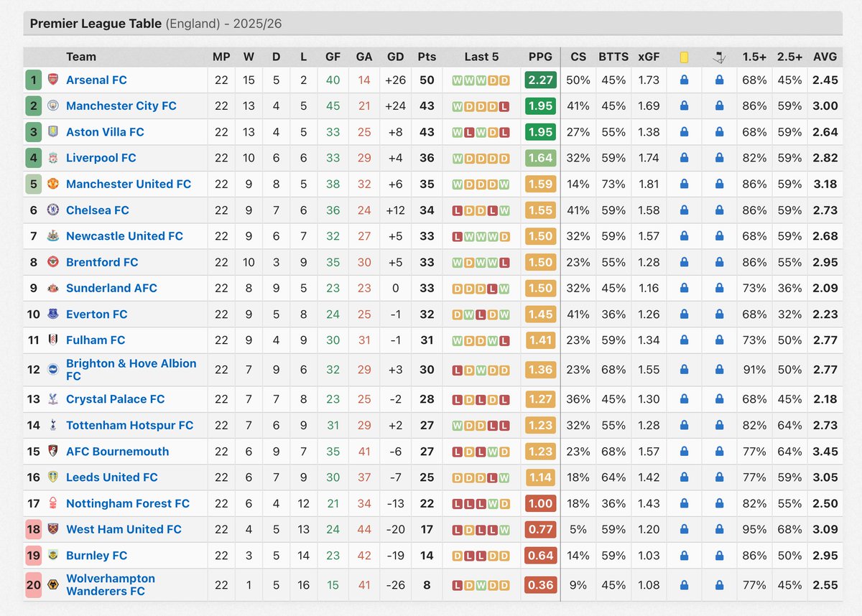
Task: Click Burnley's locked corners stat icon
Action: tap(719, 556)
